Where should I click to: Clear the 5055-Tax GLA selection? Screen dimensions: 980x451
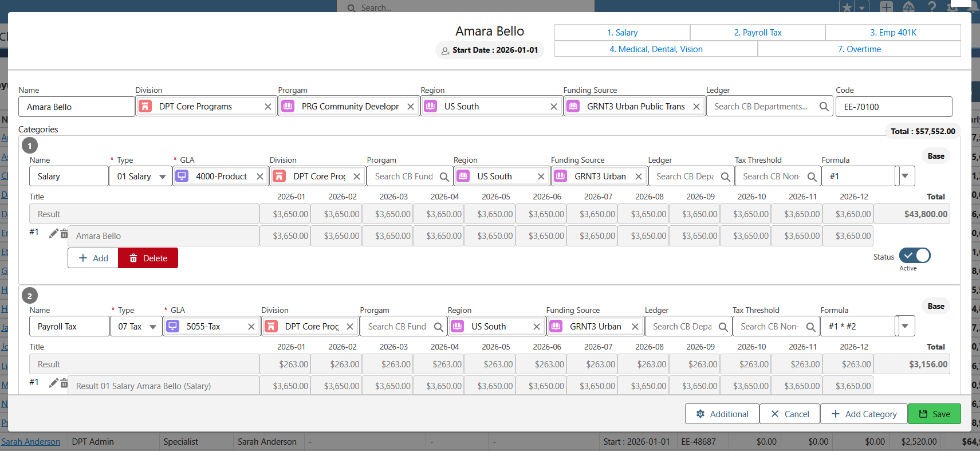[x=251, y=327]
